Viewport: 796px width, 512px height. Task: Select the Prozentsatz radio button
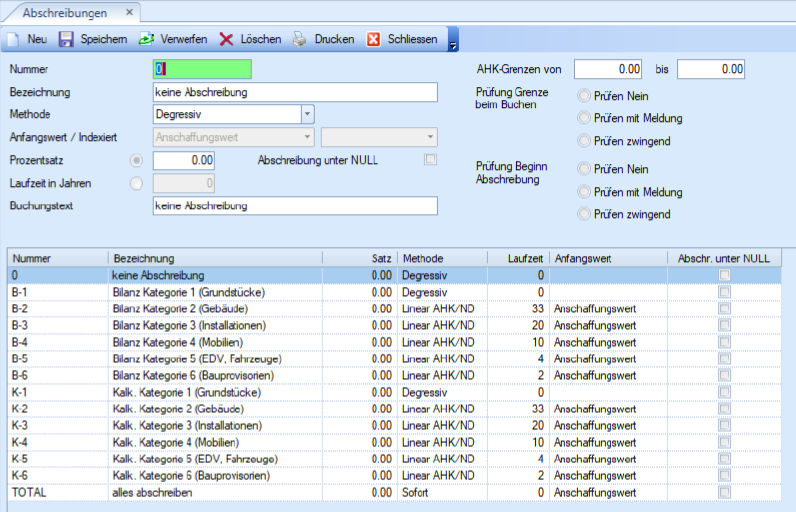coord(137,160)
